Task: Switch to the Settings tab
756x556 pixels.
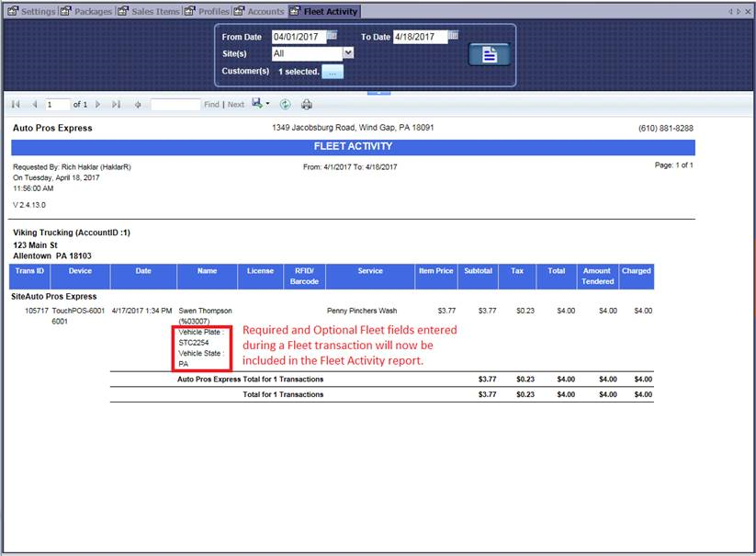Action: coord(32,11)
